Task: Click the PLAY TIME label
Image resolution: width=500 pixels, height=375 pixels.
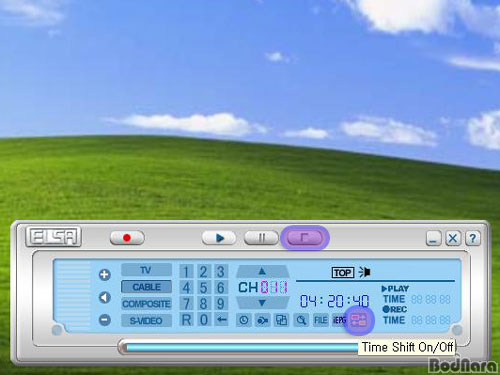Action: pos(395,294)
